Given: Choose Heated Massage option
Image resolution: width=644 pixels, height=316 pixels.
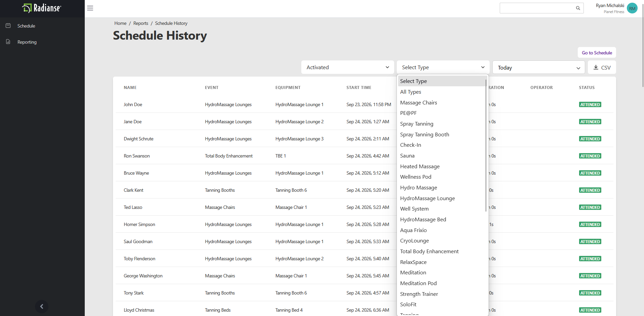Looking at the screenshot, I should click(x=442, y=166).
